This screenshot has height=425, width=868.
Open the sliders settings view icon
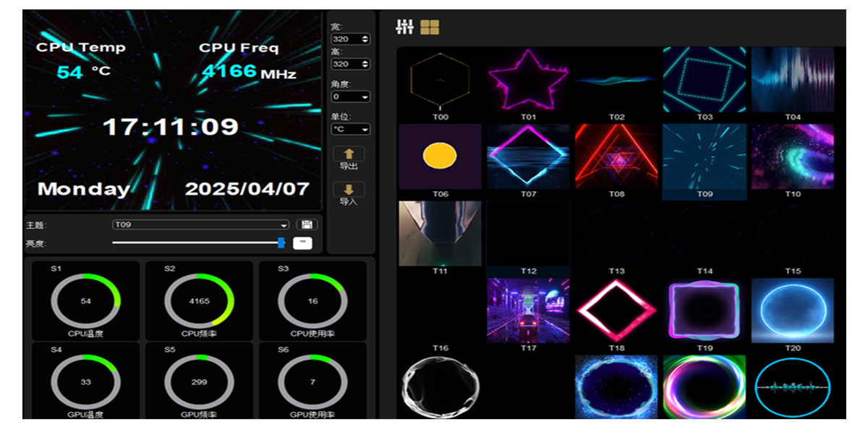tap(404, 27)
